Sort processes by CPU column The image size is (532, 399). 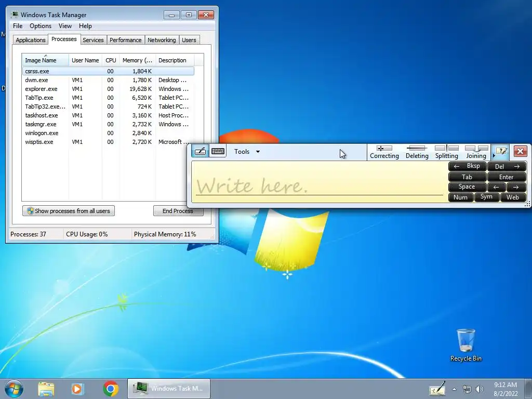click(x=111, y=60)
